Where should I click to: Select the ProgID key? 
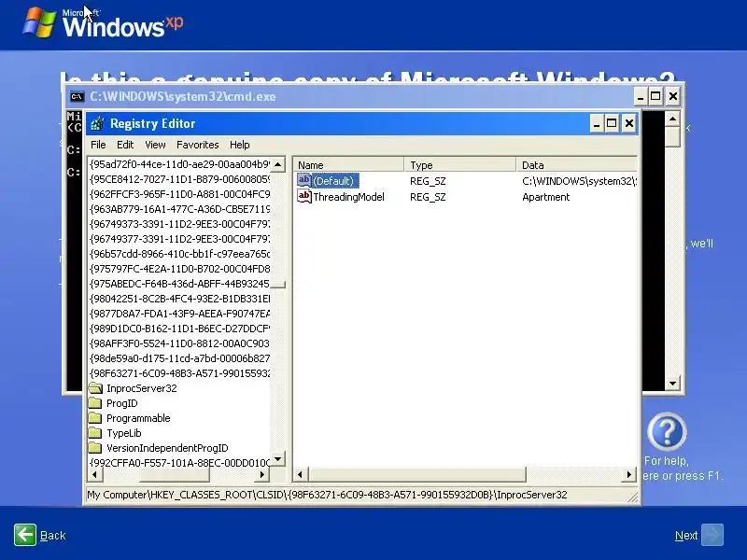[122, 403]
